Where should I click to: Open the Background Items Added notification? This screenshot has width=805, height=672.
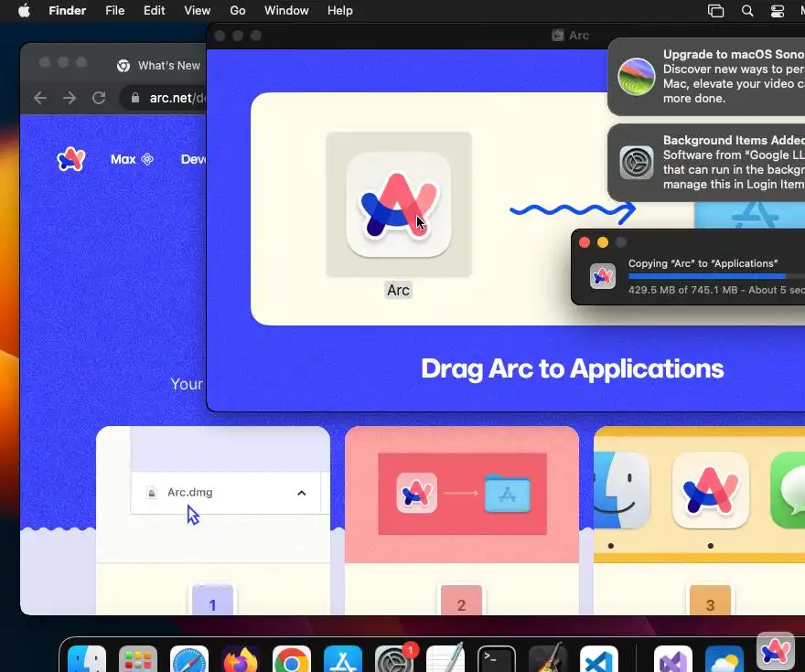706,163
